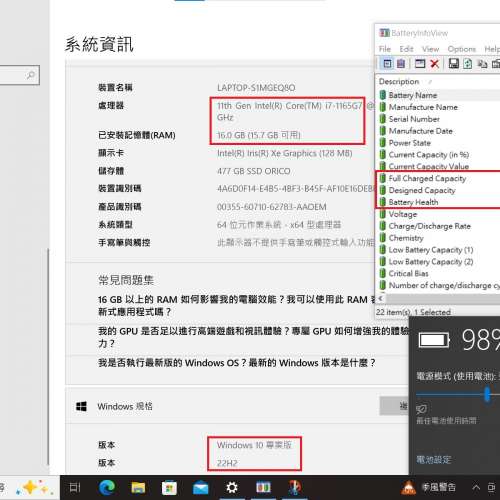Open File Explorer from the taskbar

pyautogui.click(x=138, y=488)
